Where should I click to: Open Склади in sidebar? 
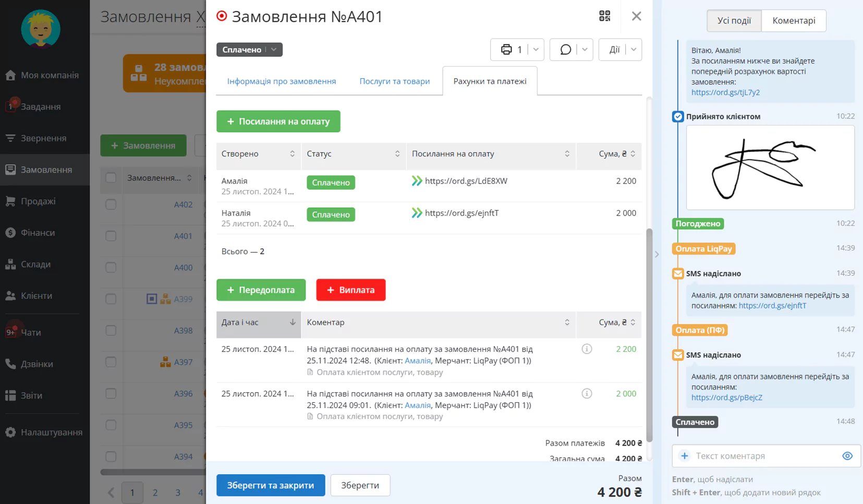point(45,264)
